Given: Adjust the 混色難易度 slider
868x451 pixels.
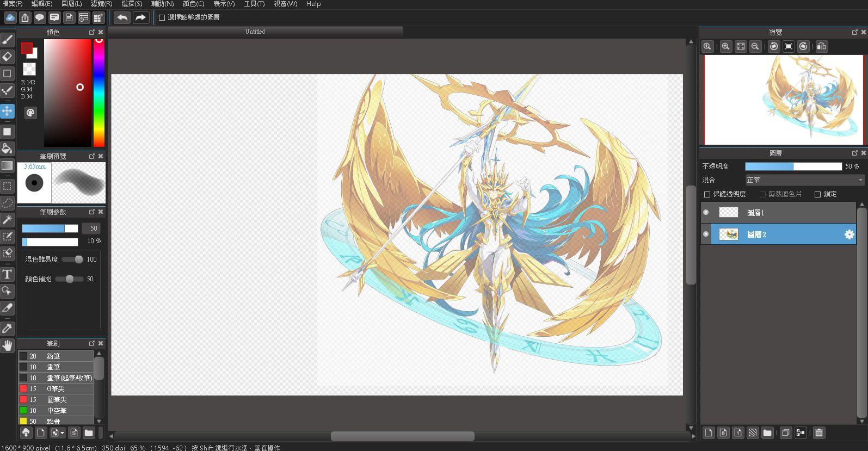Looking at the screenshot, I should click(x=72, y=260).
